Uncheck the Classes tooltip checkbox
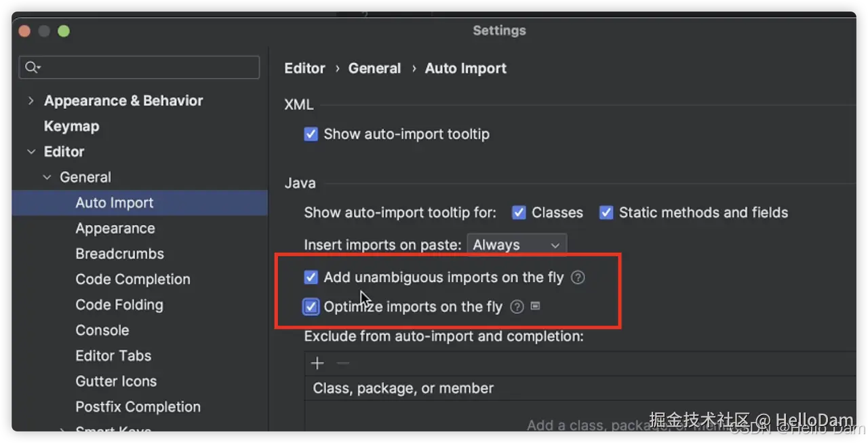The width and height of the screenshot is (868, 443). click(519, 213)
